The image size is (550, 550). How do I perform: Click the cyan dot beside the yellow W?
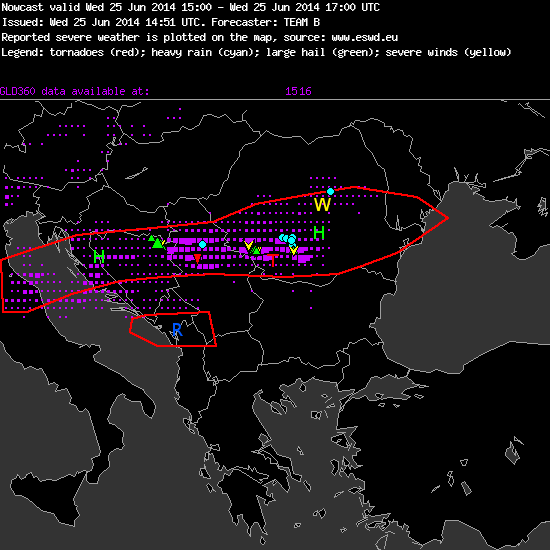[330, 192]
